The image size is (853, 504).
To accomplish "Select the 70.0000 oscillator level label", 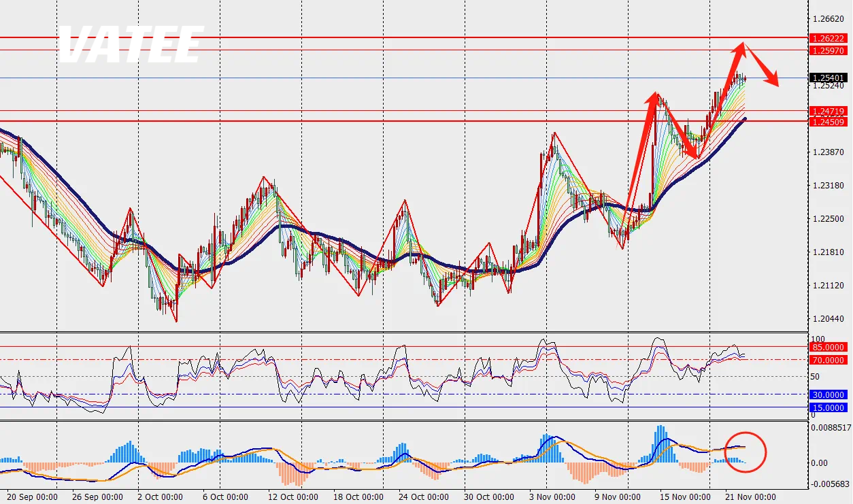I will [829, 359].
